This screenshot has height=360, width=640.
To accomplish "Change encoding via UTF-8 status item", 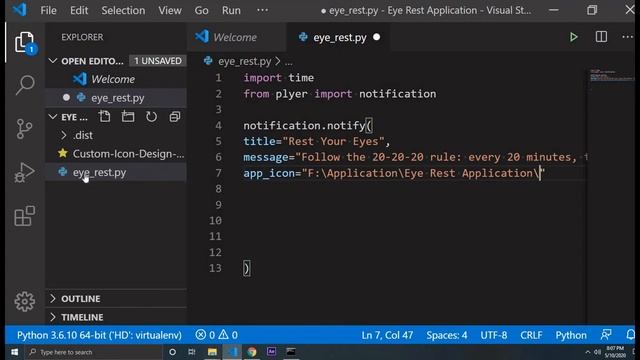I will [493, 335].
